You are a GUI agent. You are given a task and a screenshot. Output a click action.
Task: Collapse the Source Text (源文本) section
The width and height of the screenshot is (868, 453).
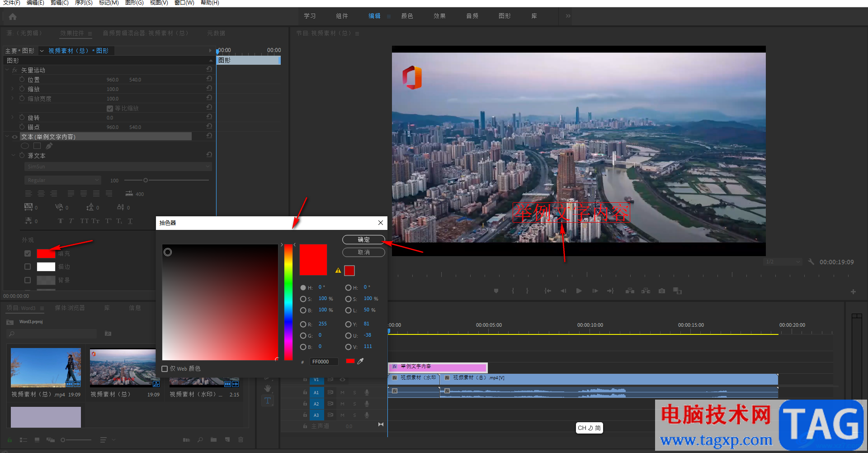(x=13, y=155)
